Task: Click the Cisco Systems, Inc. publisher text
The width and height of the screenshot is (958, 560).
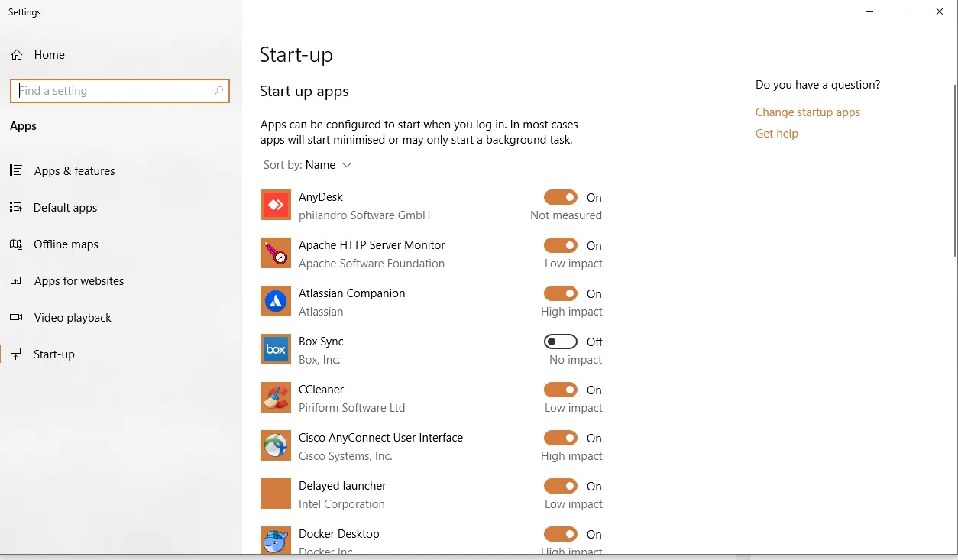Action: click(x=345, y=456)
